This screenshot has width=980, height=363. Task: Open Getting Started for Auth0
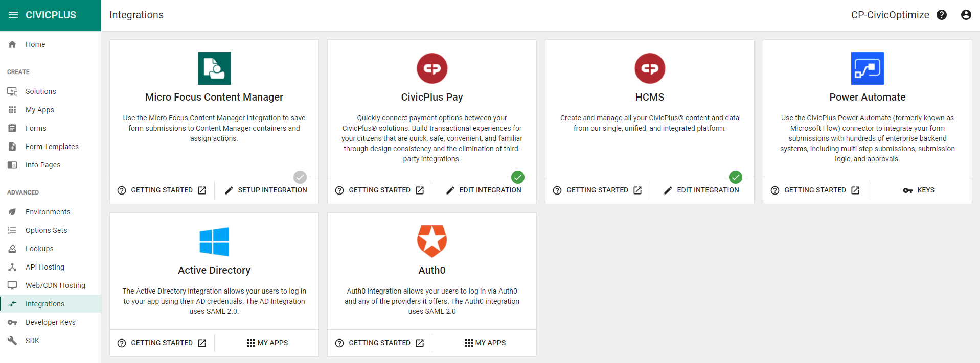380,343
